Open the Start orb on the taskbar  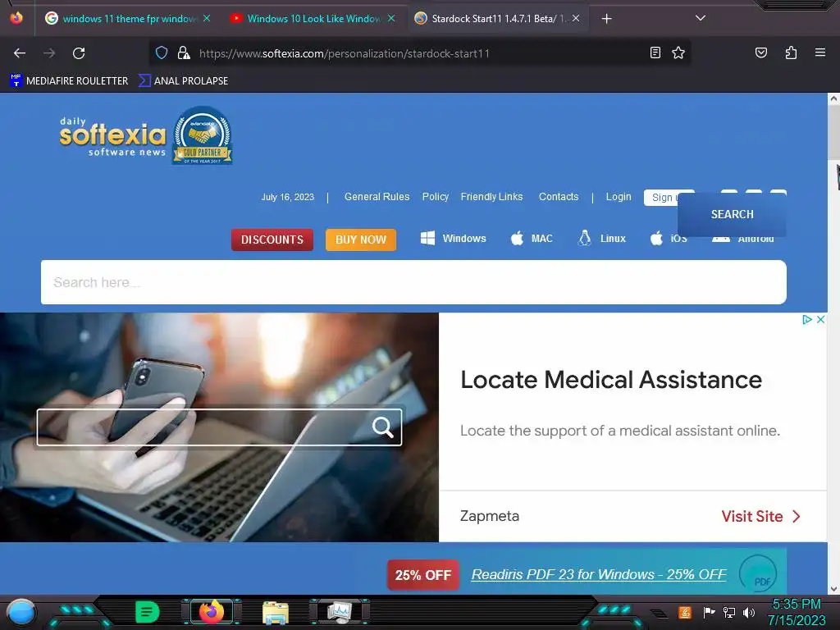[21, 612]
